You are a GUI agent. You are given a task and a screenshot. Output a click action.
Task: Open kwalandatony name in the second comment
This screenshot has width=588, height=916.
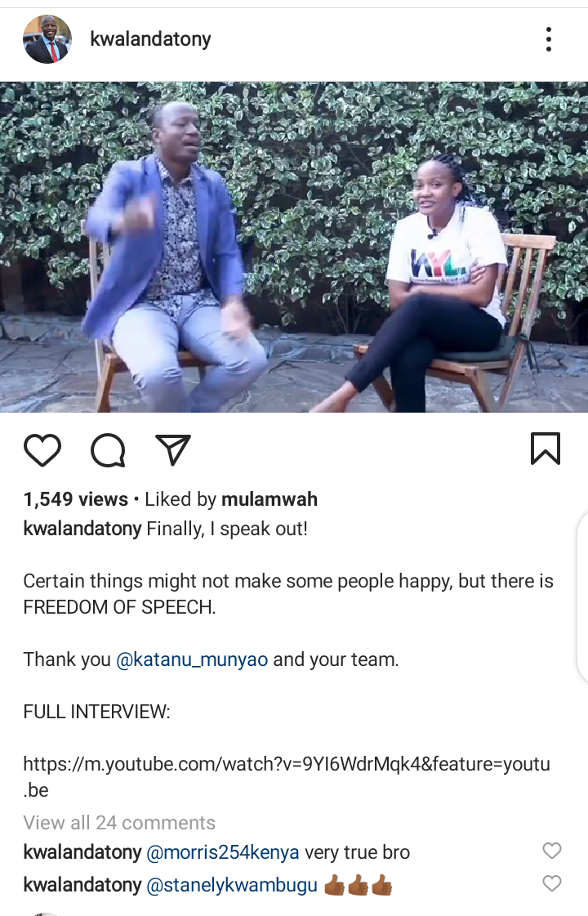click(x=82, y=885)
